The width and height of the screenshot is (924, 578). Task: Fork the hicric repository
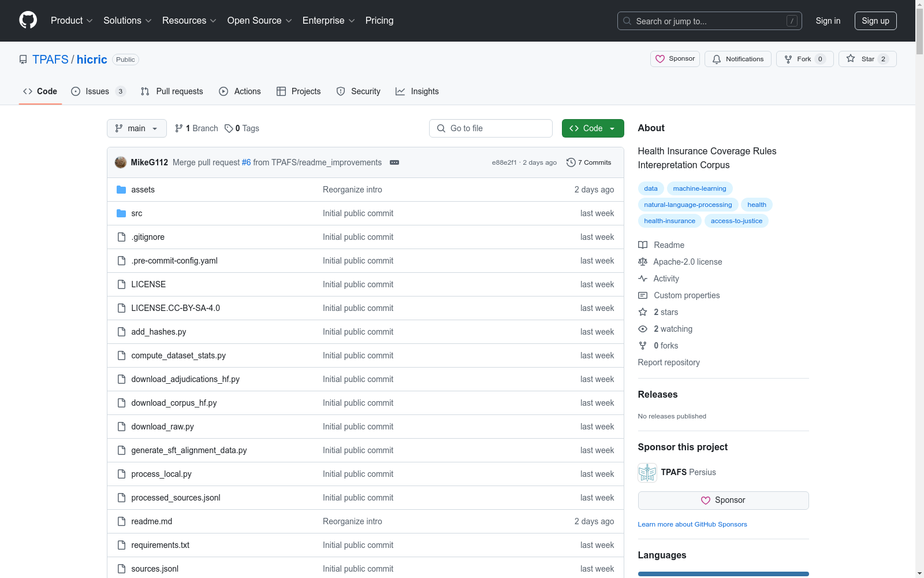point(805,59)
